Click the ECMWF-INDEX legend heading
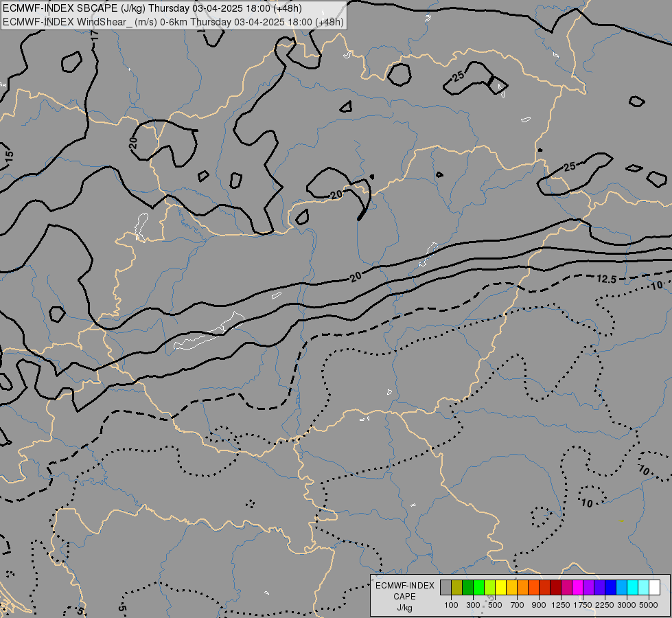Image resolution: width=672 pixels, height=618 pixels. pos(404,586)
